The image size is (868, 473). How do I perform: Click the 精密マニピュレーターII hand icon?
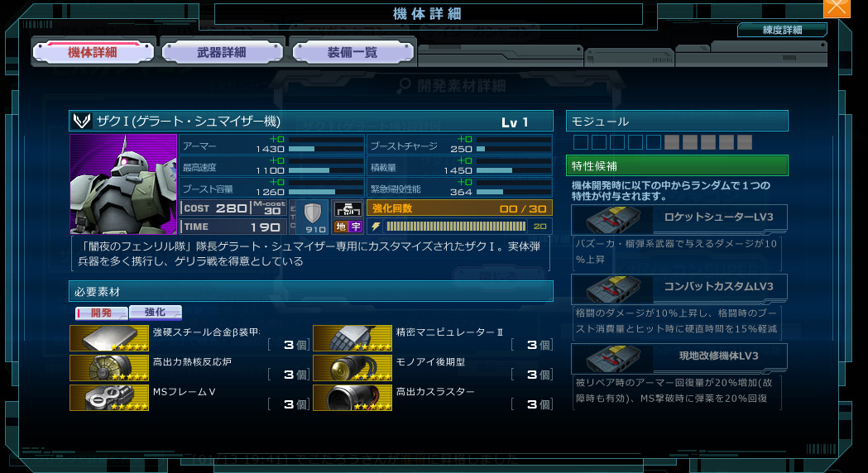(352, 338)
